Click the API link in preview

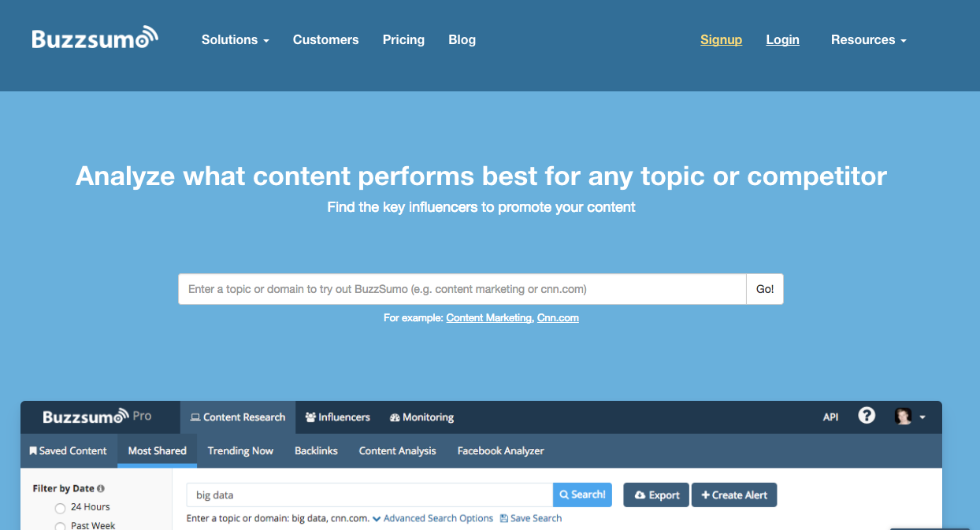[830, 417]
